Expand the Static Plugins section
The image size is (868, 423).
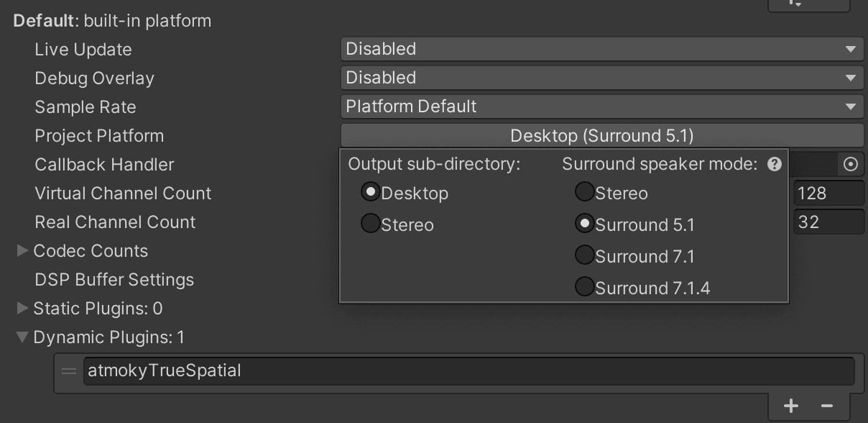[x=24, y=308]
